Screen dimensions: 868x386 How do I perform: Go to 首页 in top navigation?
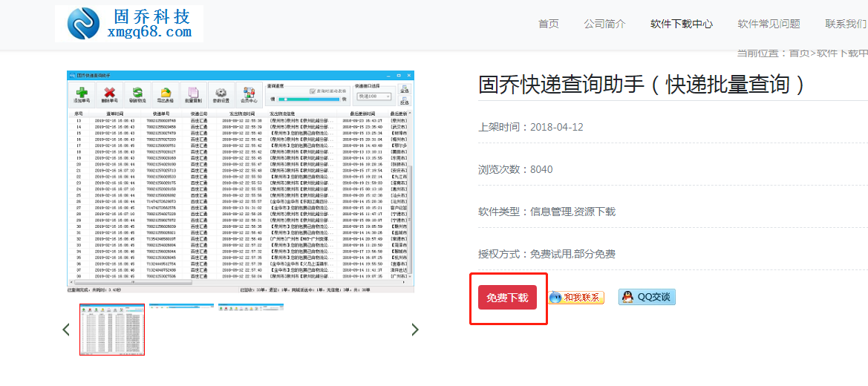(x=549, y=24)
